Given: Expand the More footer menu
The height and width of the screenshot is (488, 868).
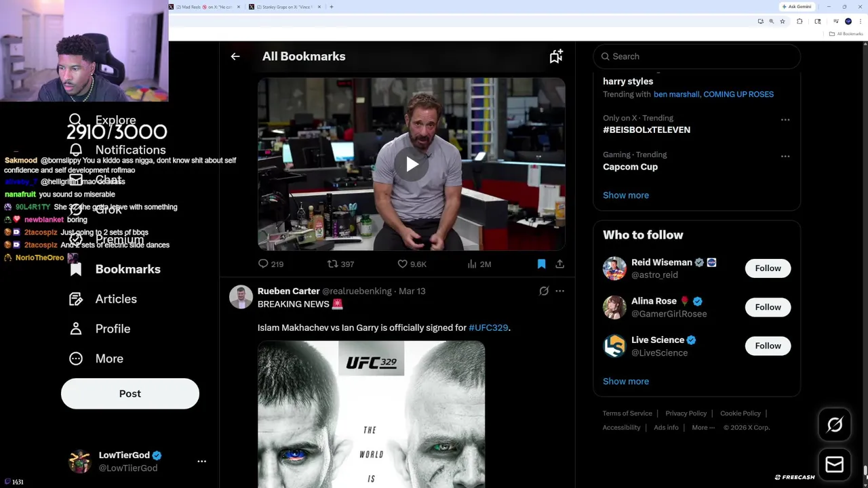Looking at the screenshot, I should 703,428.
